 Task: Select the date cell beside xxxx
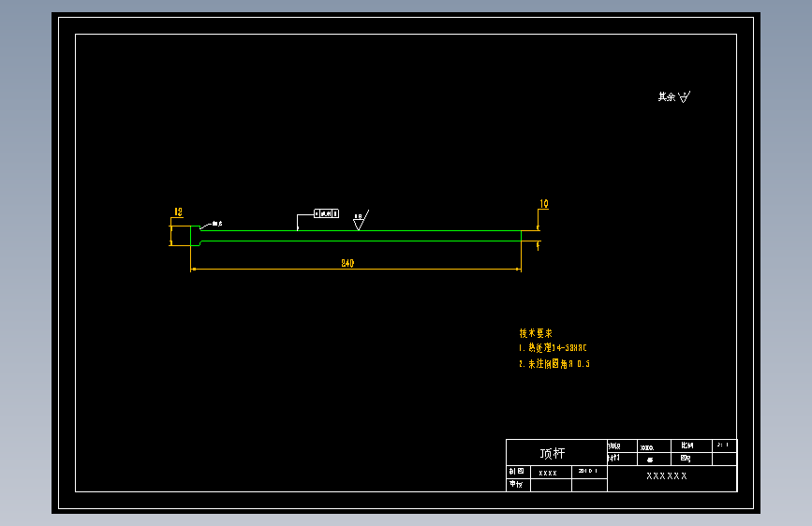pyautogui.click(x=589, y=472)
